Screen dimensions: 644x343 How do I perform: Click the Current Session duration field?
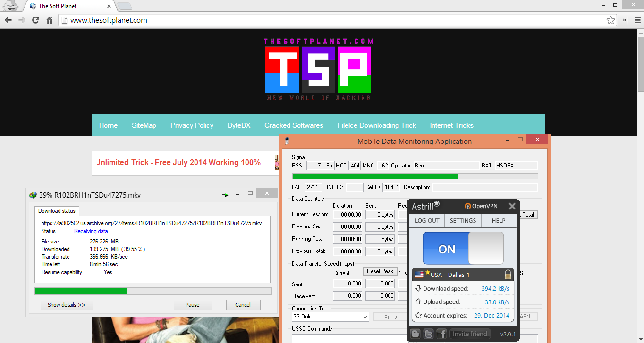click(x=347, y=215)
